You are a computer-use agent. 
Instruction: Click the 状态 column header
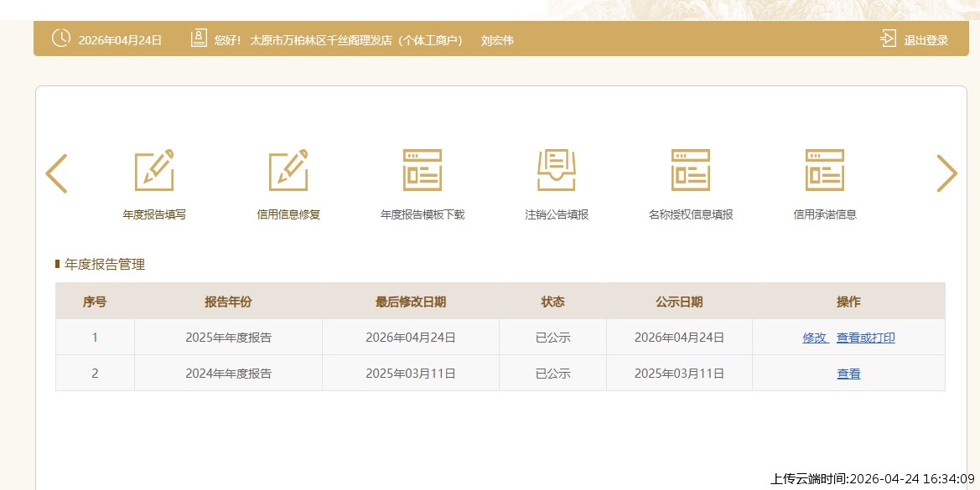tap(552, 302)
